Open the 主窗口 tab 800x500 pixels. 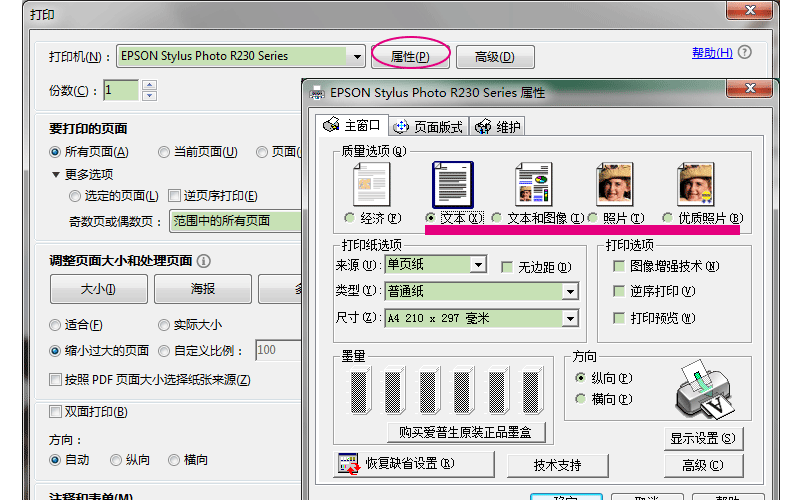[352, 125]
